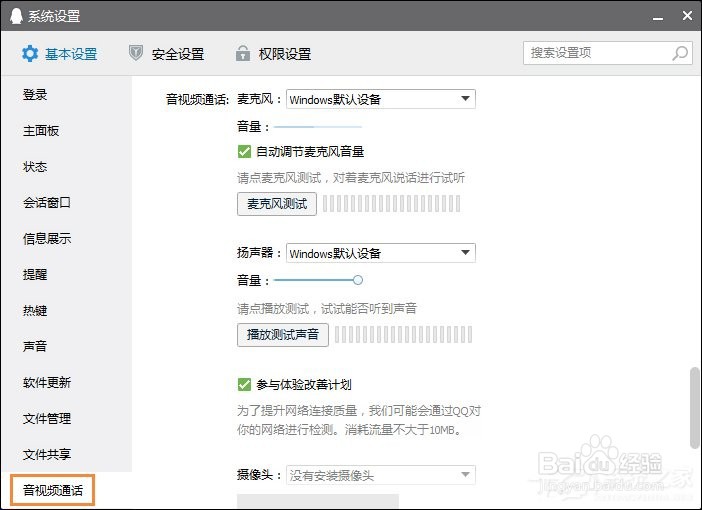Open 声音 in the sidebar
The image size is (702, 510).
point(35,346)
